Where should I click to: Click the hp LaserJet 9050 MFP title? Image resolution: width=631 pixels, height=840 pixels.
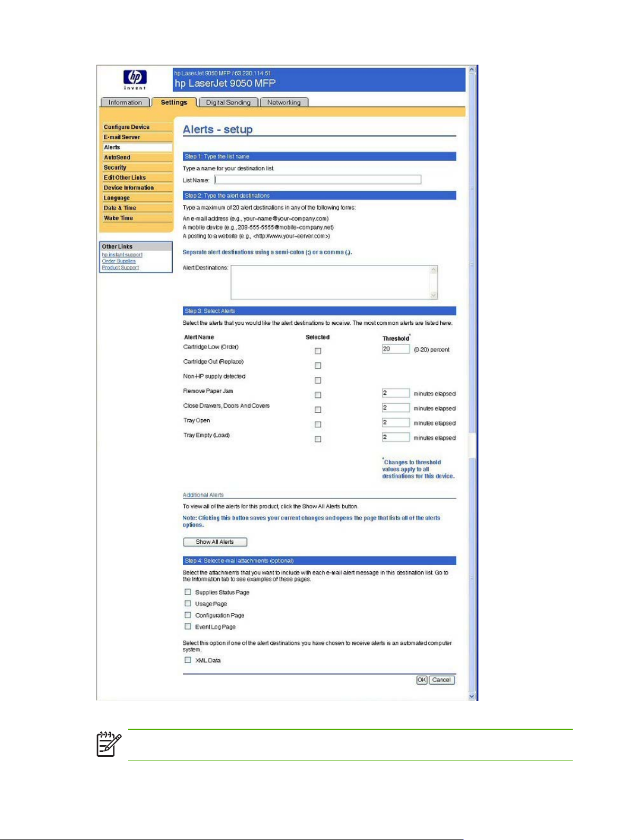pos(225,83)
